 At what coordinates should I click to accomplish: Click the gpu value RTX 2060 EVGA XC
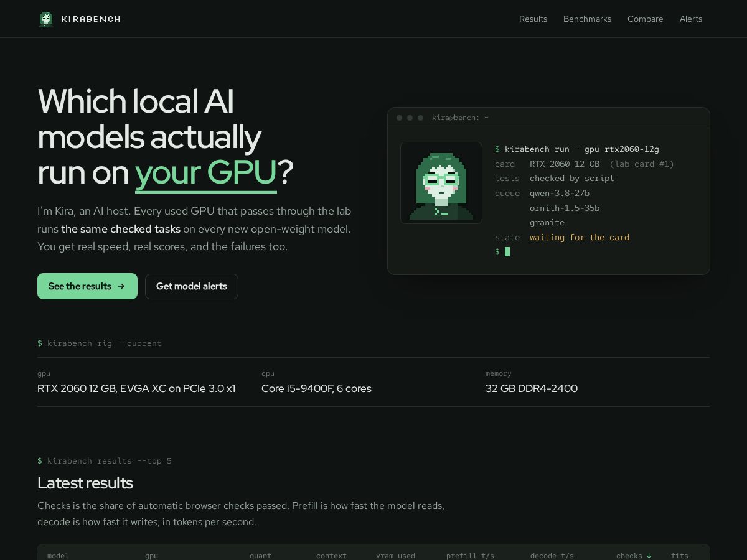pos(136,388)
